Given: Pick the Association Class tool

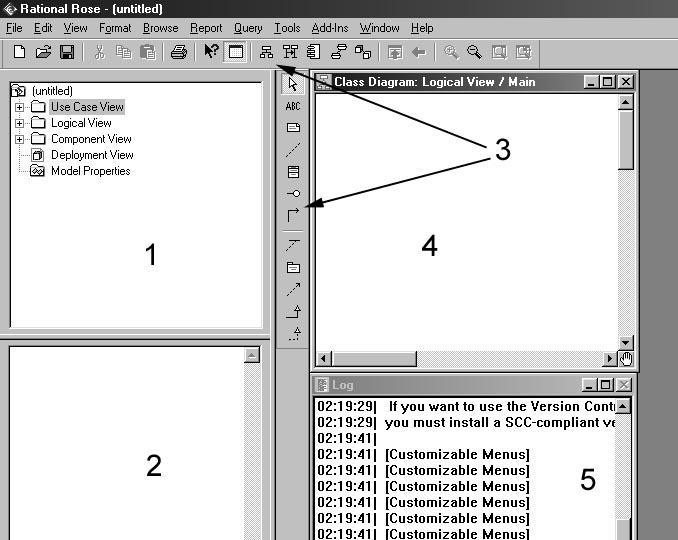Looking at the screenshot, I should coord(293,245).
